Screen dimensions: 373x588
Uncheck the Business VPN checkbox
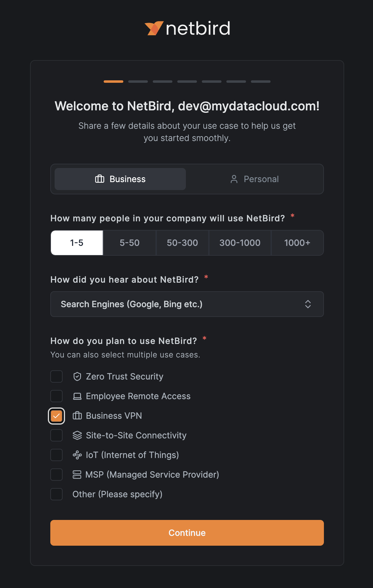[x=56, y=416]
